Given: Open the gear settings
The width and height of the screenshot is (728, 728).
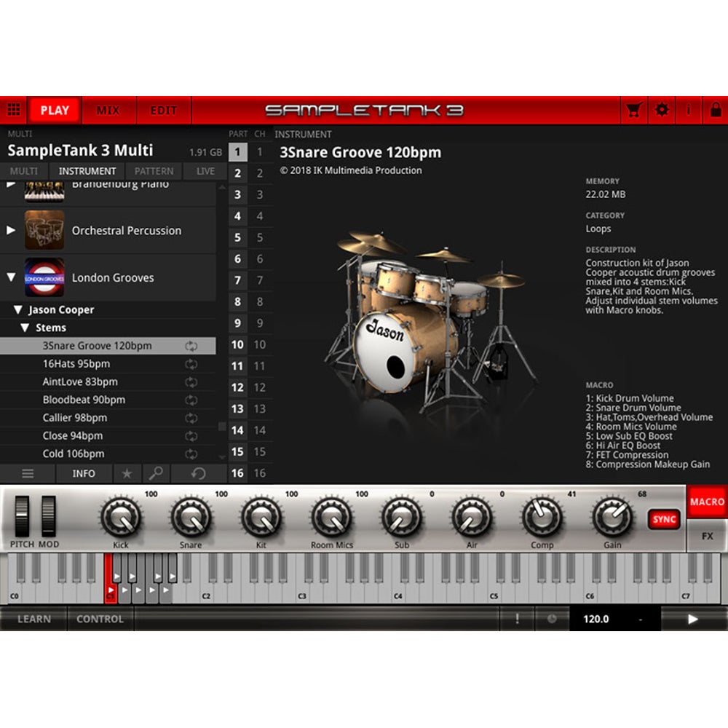Looking at the screenshot, I should [662, 110].
